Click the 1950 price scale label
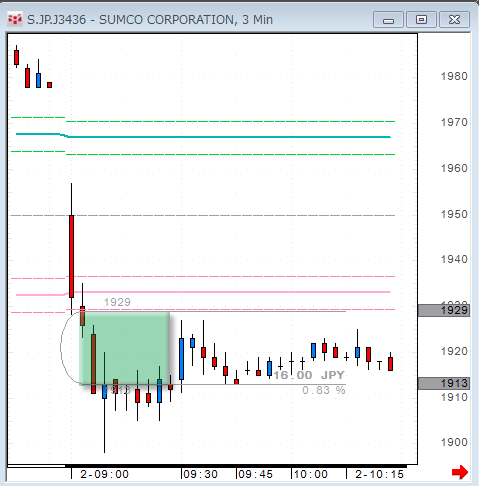Viewport: 479px width, 486px height. point(454,214)
